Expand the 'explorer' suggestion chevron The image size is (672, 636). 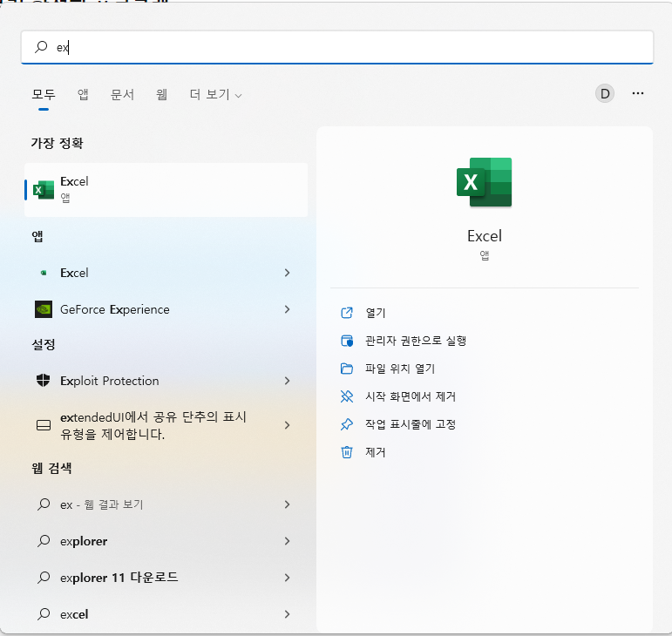pos(287,541)
